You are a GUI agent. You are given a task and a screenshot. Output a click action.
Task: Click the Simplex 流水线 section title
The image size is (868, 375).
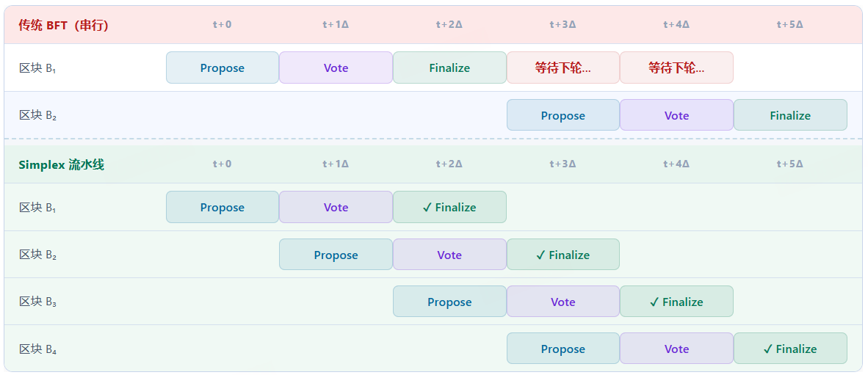(62, 164)
